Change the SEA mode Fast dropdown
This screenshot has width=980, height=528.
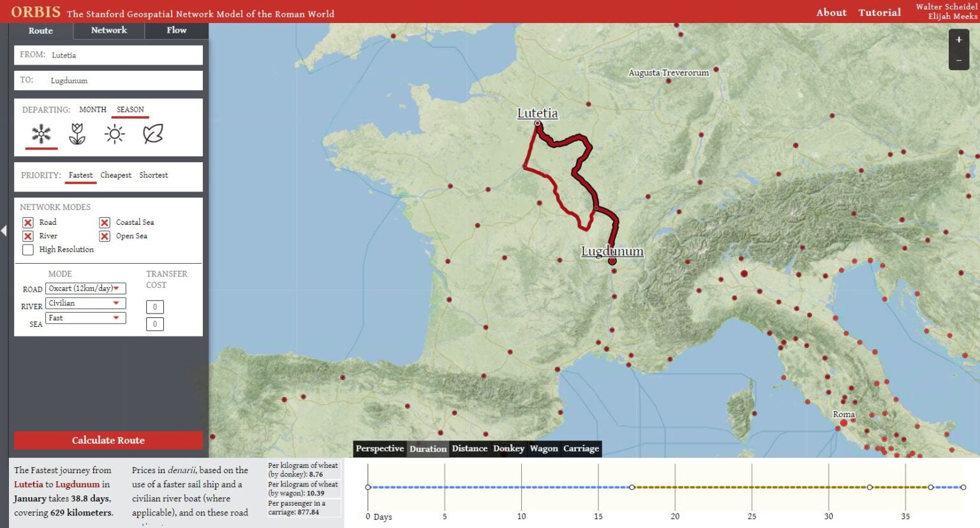click(x=85, y=317)
